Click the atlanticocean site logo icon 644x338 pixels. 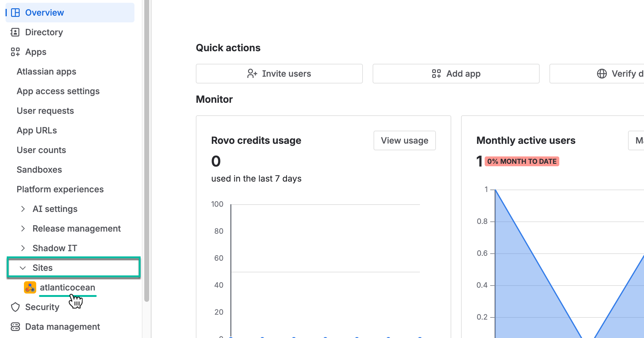point(30,287)
